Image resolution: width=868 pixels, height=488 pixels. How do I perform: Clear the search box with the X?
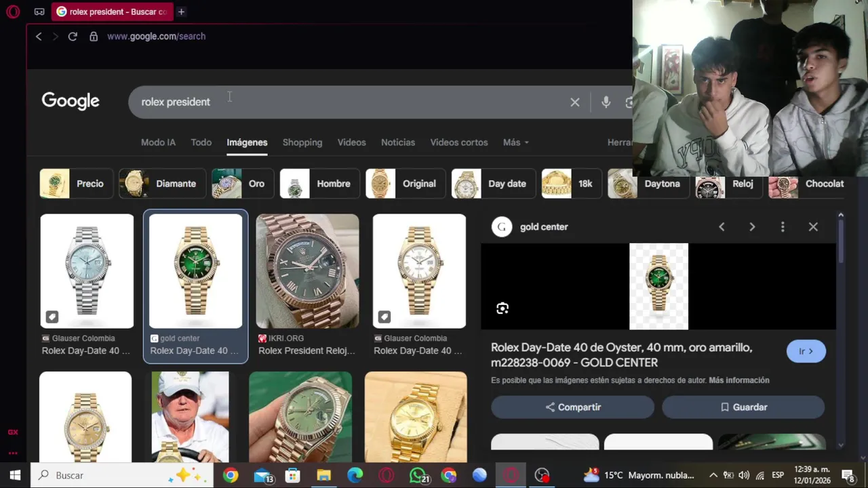575,102
